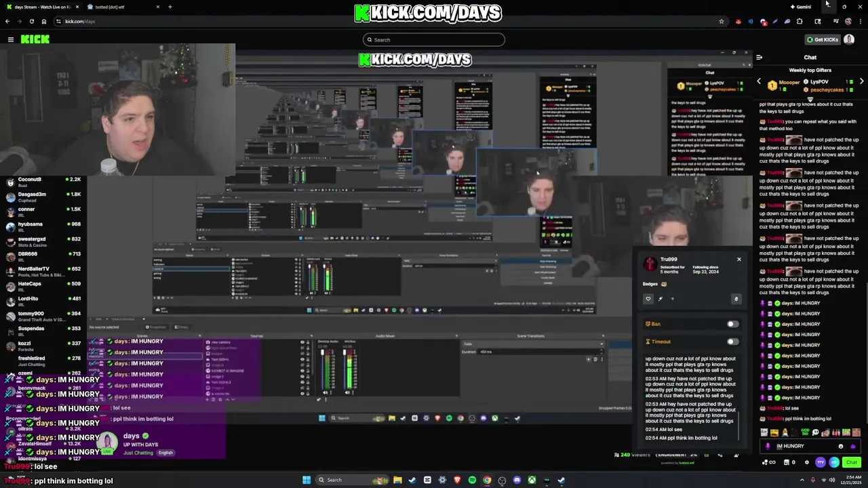Focus the Kick search box
868x488 pixels.
coord(434,39)
